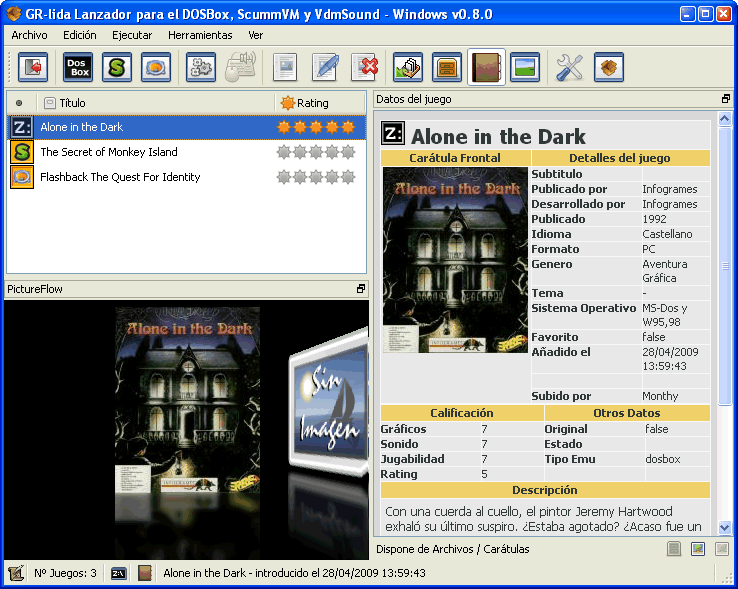
Task: Sort the list by the Título column header
Action: (155, 103)
